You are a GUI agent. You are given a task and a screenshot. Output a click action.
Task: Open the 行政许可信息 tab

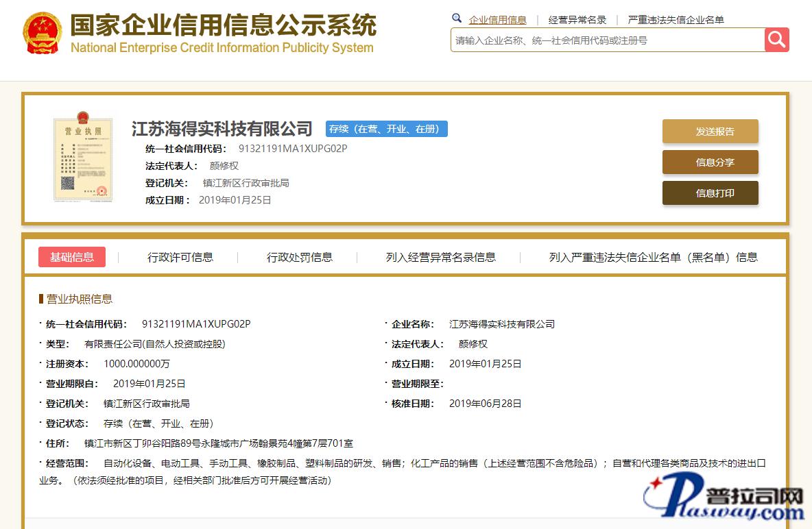[x=180, y=258]
